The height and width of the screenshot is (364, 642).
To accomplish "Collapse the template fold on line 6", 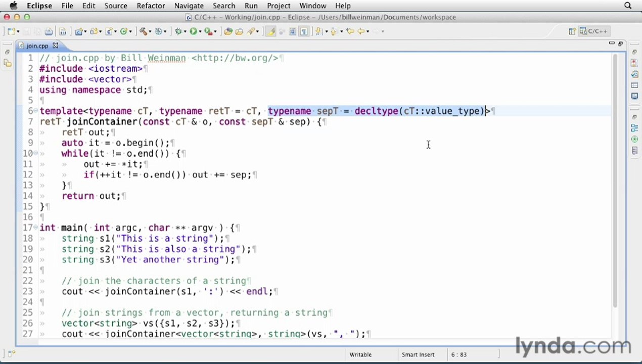I will point(35,111).
